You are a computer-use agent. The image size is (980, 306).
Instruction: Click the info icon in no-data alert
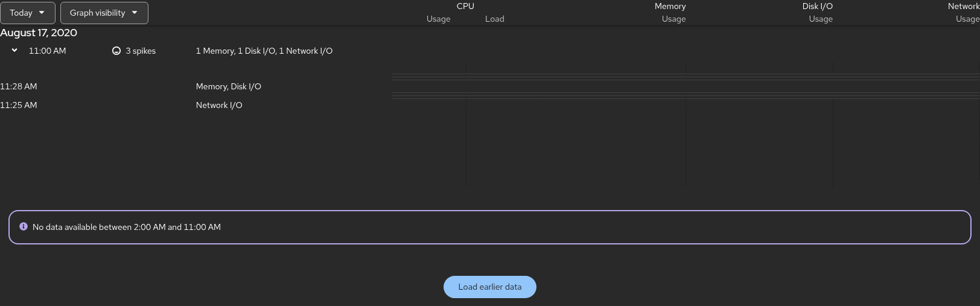tap(24, 226)
